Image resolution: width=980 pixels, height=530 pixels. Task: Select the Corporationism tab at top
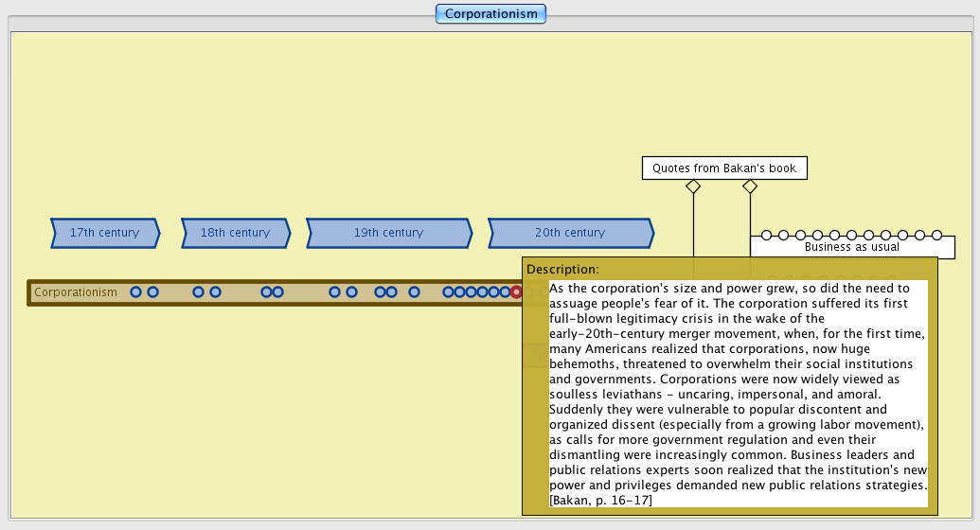tap(490, 13)
